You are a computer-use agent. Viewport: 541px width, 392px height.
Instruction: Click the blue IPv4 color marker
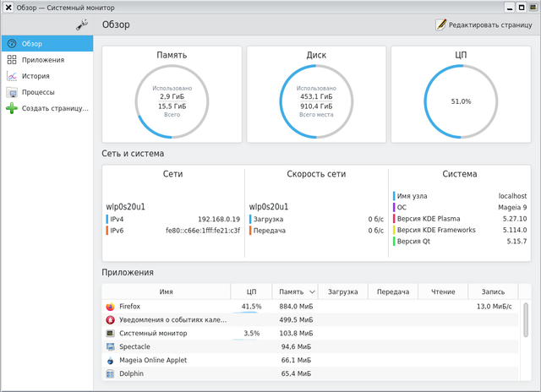[107, 219]
